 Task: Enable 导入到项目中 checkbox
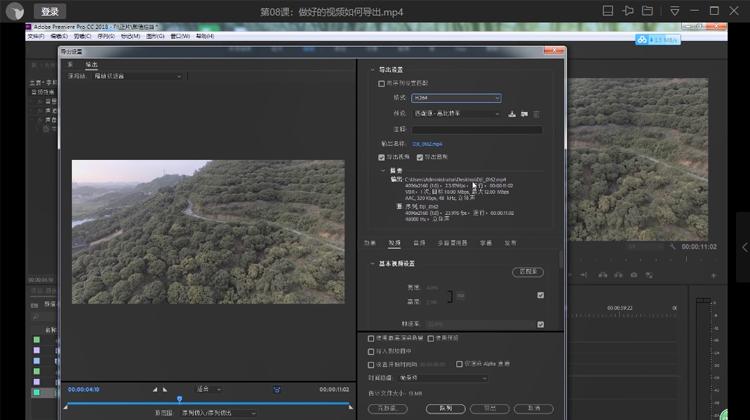tap(371, 352)
